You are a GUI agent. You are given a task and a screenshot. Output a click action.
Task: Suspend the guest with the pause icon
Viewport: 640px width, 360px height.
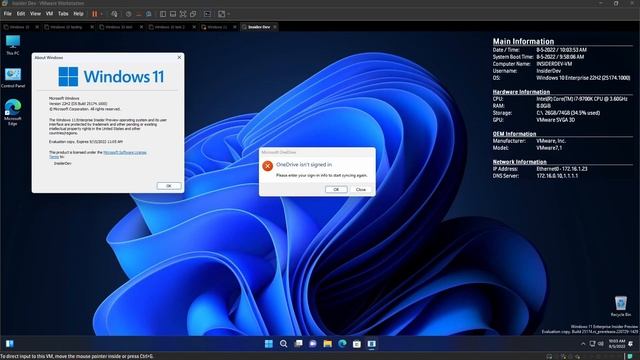pyautogui.click(x=95, y=14)
